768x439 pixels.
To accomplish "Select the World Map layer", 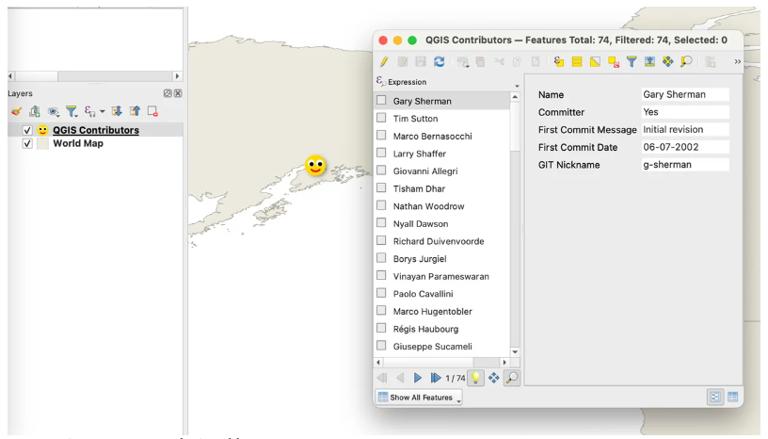I will coord(78,144).
